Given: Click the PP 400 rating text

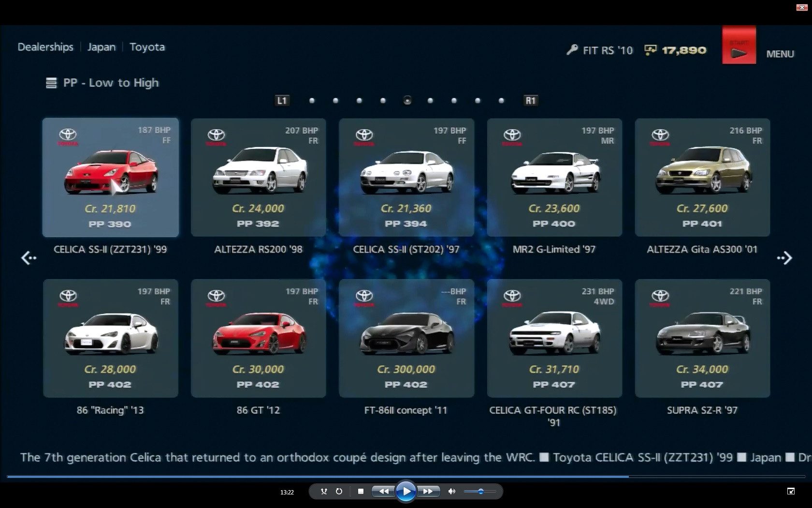Looking at the screenshot, I should (554, 224).
